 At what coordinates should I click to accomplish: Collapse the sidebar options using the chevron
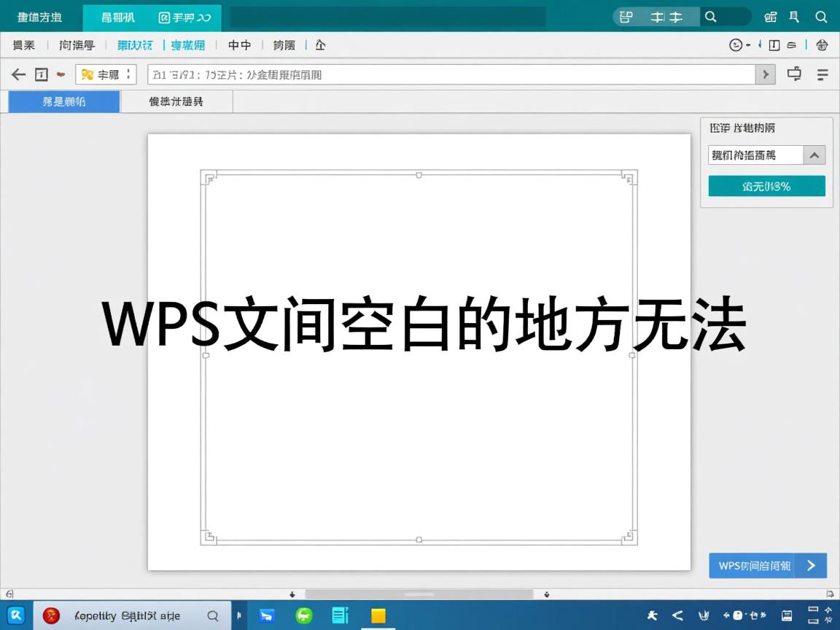pos(814,155)
